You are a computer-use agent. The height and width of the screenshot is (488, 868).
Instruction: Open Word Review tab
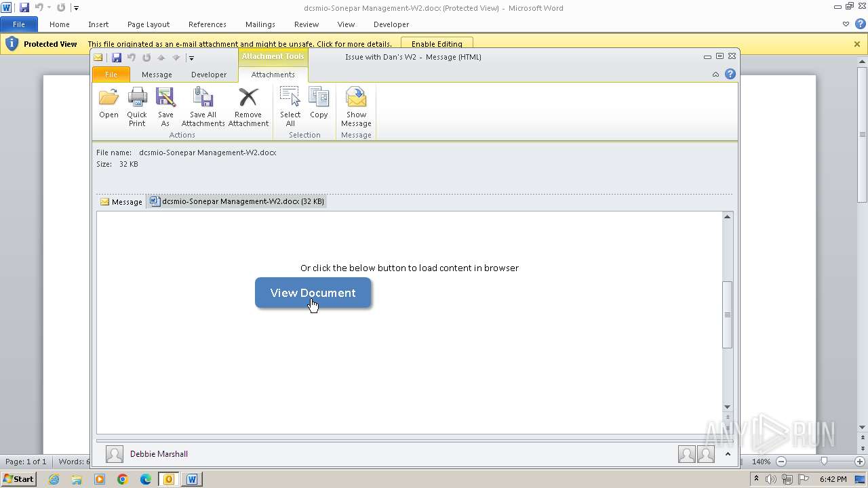click(307, 24)
